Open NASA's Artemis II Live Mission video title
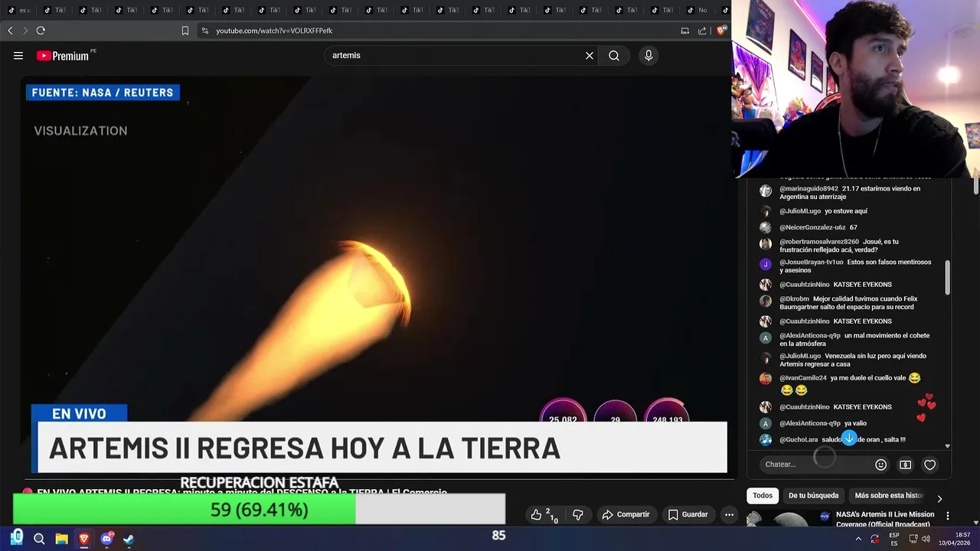The width and height of the screenshot is (980, 551). pyautogui.click(x=885, y=519)
